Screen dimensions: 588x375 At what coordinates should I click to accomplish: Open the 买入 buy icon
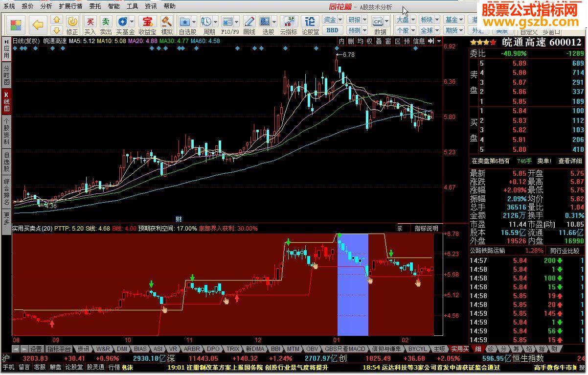90,21
